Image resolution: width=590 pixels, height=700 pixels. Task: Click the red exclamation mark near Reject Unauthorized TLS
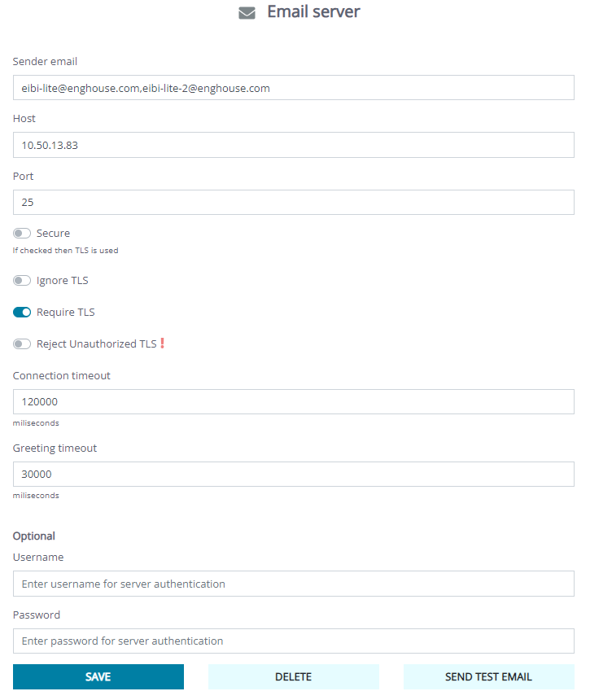[x=164, y=343]
